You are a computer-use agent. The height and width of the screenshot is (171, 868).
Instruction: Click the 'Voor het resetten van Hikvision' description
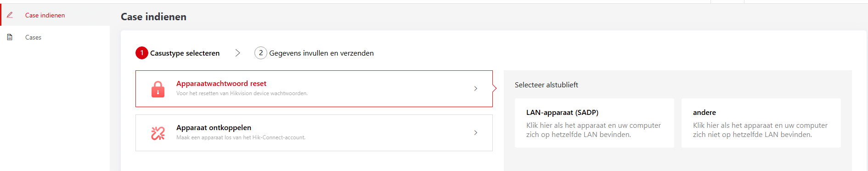pos(242,93)
